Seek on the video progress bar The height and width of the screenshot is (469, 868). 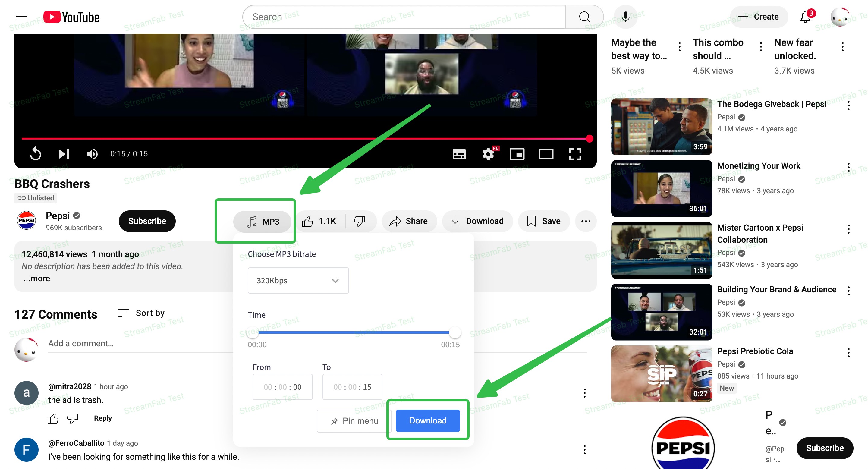click(x=305, y=138)
